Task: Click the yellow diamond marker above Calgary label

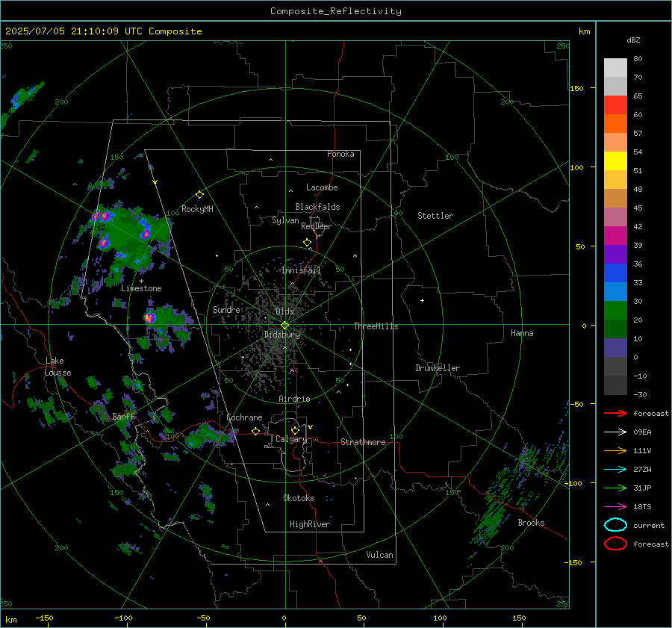Action: pos(295,430)
